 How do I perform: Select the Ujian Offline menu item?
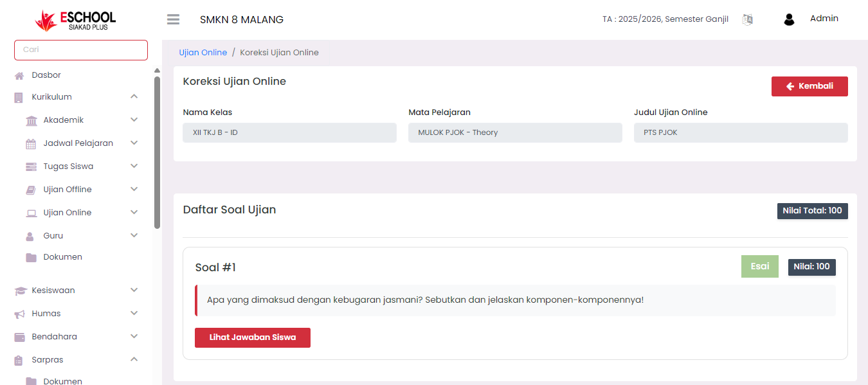coord(68,190)
